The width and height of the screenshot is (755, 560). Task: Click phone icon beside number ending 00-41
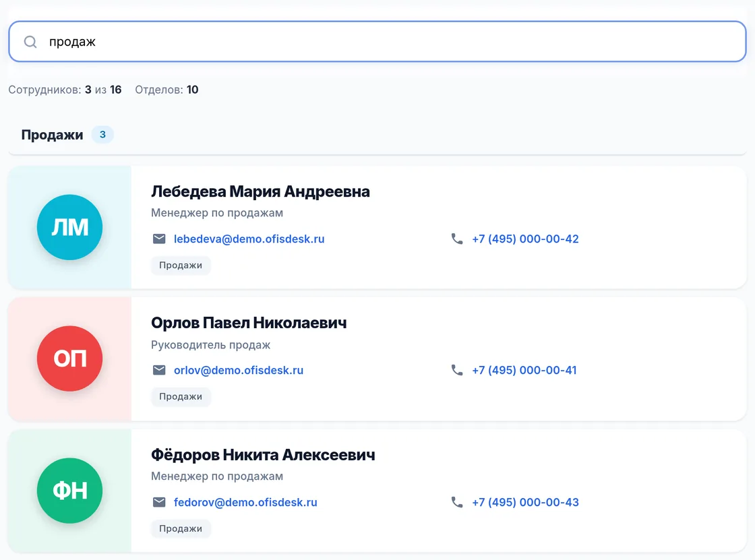tap(457, 370)
